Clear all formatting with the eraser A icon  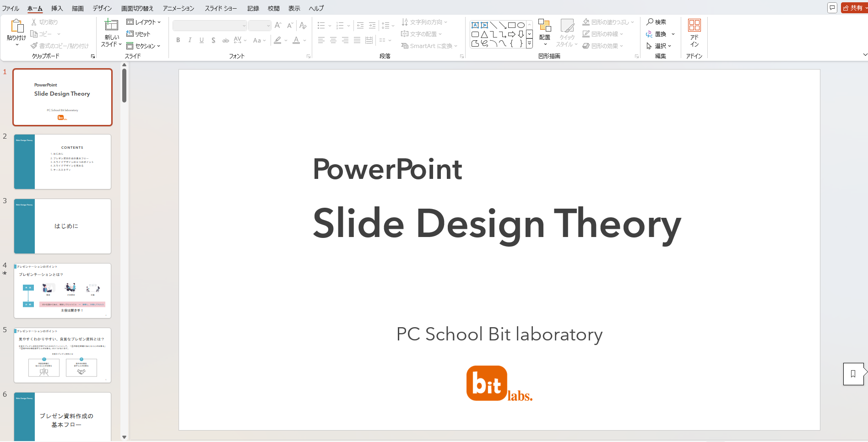click(x=303, y=26)
